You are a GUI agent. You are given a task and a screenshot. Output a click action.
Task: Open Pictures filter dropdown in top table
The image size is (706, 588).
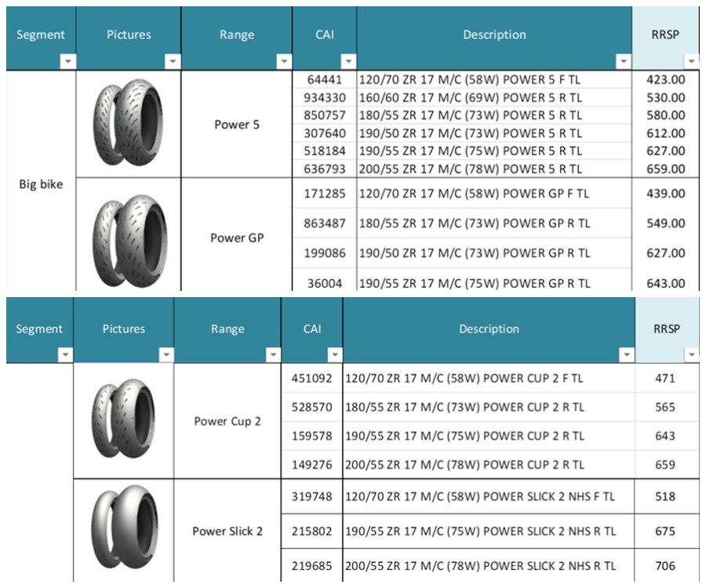(173, 61)
